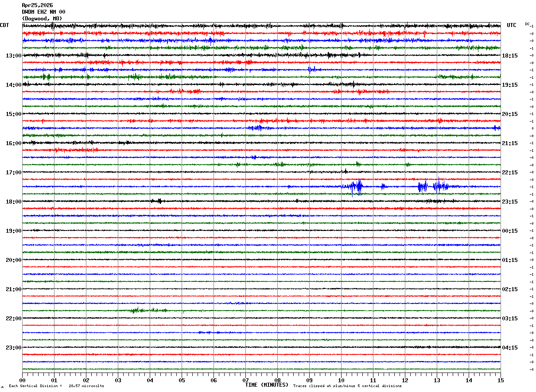Click minute tick label "07" on time axis
536x392 pixels.
(x=245, y=380)
